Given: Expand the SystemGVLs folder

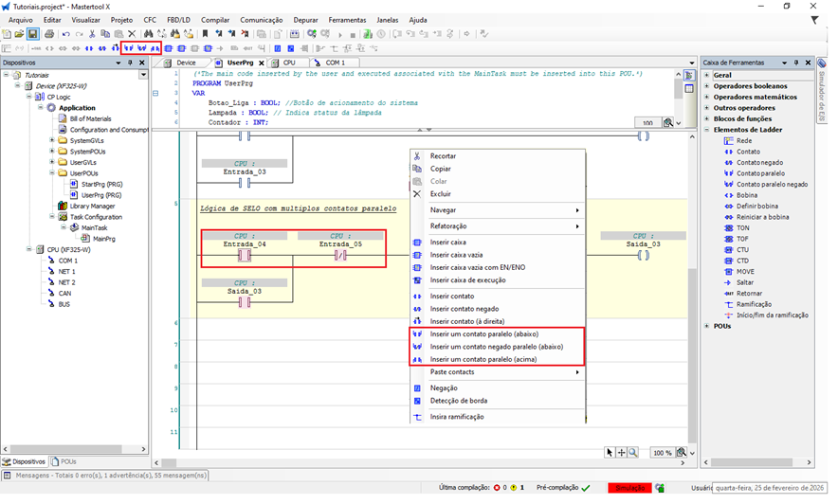Looking at the screenshot, I should 51,140.
